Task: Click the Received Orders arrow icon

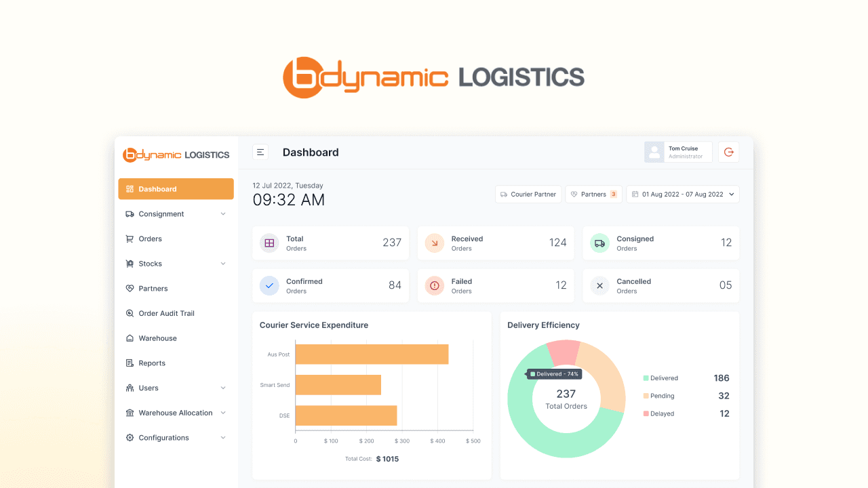Action: coord(435,243)
